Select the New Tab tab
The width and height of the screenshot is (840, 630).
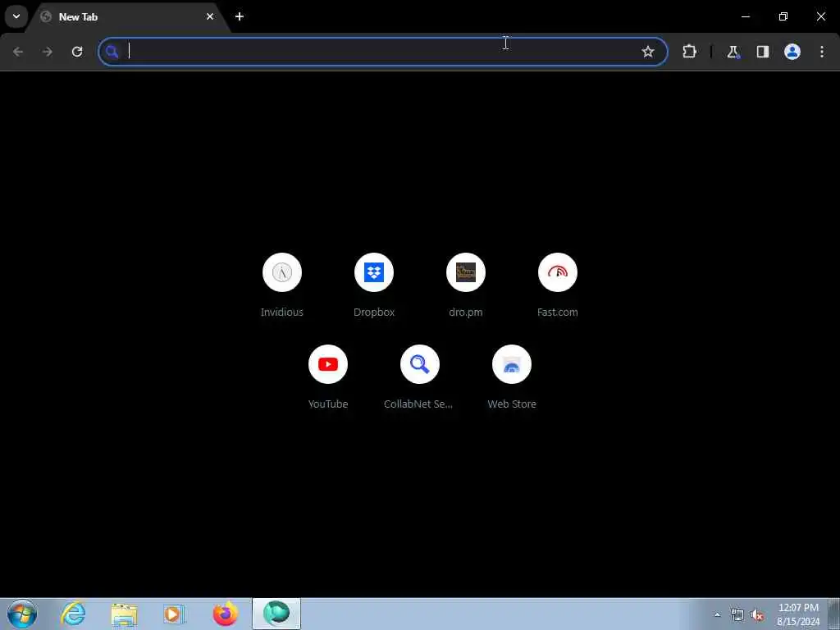tap(129, 16)
